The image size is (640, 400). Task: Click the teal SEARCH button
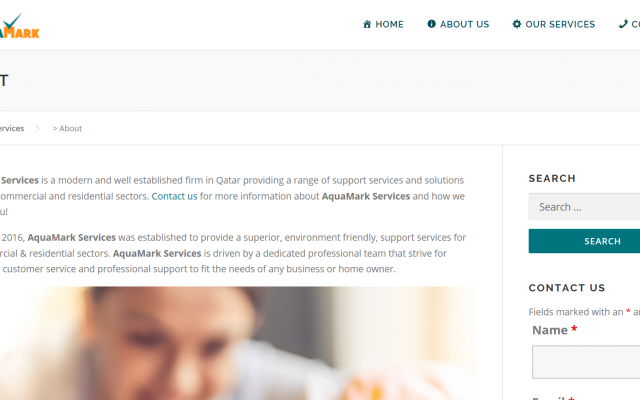pos(584,241)
